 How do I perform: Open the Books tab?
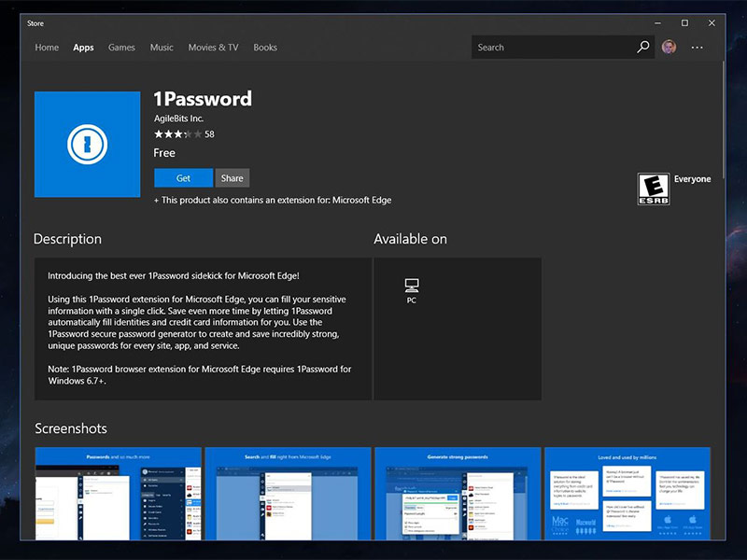[x=265, y=48]
